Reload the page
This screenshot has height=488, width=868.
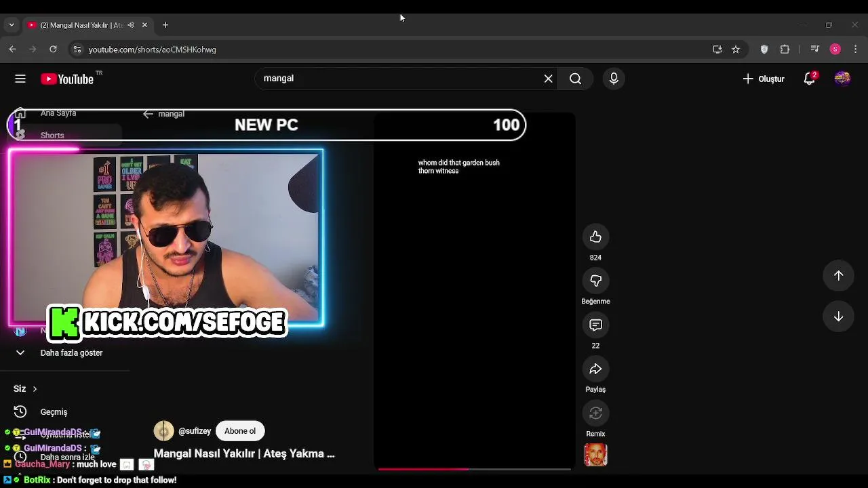coord(53,49)
